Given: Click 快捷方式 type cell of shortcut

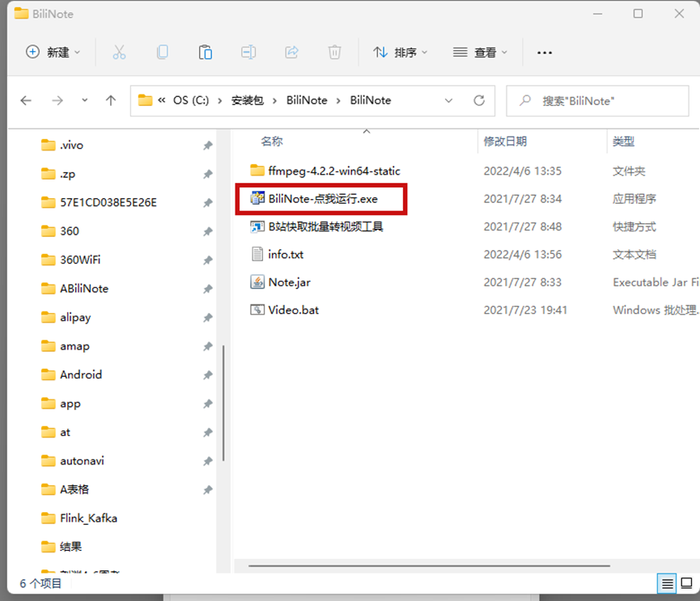Looking at the screenshot, I should coord(634,226).
